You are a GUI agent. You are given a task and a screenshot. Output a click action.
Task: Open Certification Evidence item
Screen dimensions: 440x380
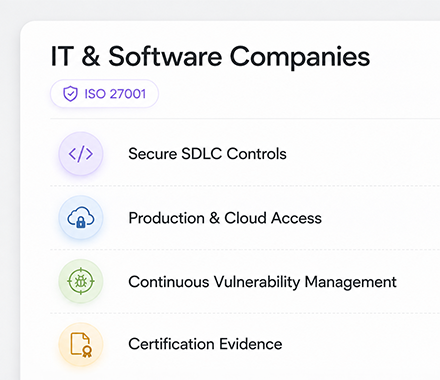(205, 344)
